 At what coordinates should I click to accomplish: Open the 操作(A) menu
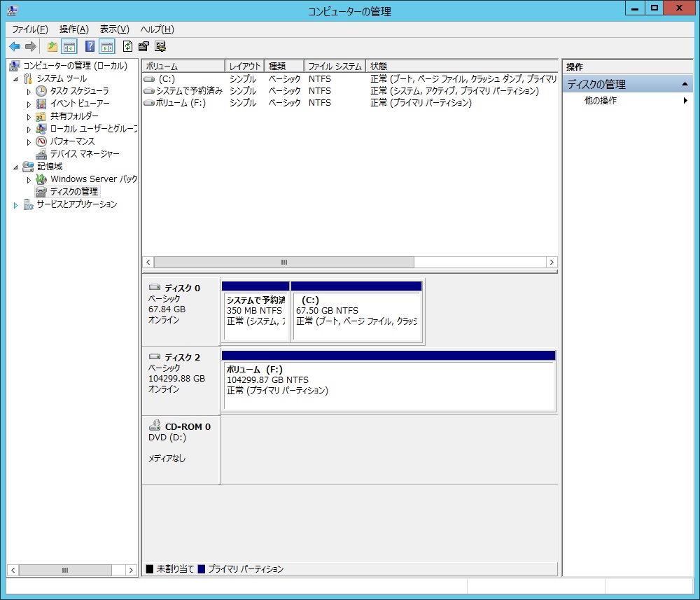pos(73,29)
